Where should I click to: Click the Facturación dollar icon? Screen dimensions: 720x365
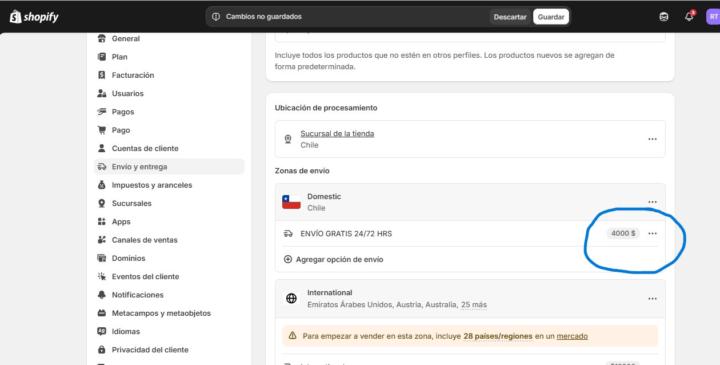click(x=101, y=75)
